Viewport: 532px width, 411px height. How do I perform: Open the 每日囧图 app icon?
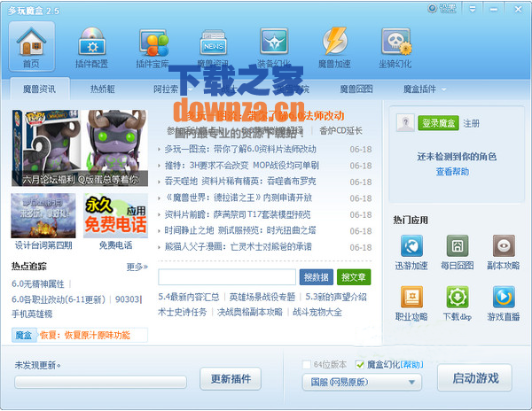tap(458, 245)
